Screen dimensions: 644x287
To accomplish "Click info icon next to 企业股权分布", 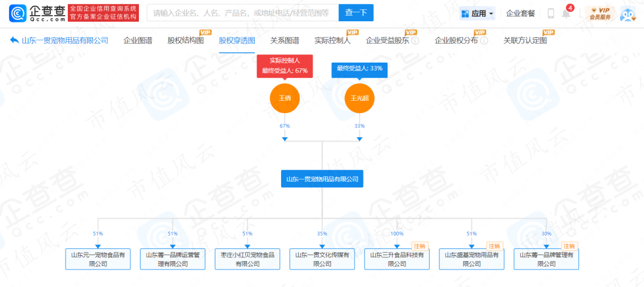I will pyautogui.click(x=484, y=41).
